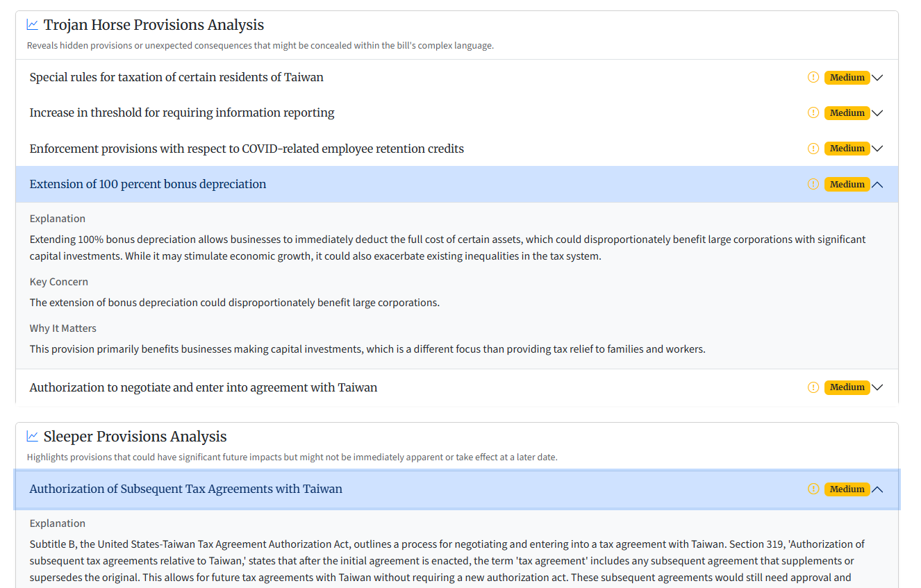Select the 'Enforcement provisions' COVID retention credits title
Image resolution: width=921 pixels, height=588 pixels.
[x=247, y=149]
